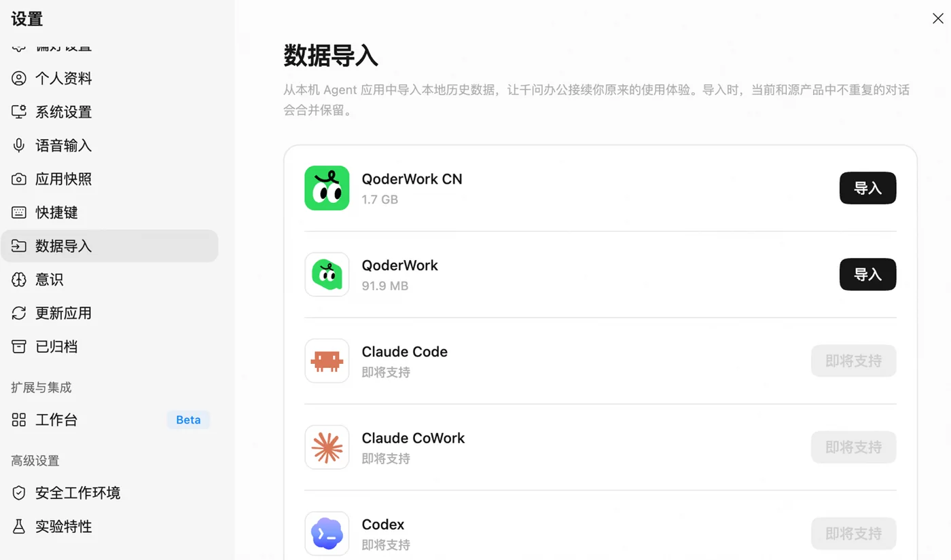Click 即将支持 button in Claude Code row
Viewport: 951px width, 560px height.
pyautogui.click(x=853, y=360)
